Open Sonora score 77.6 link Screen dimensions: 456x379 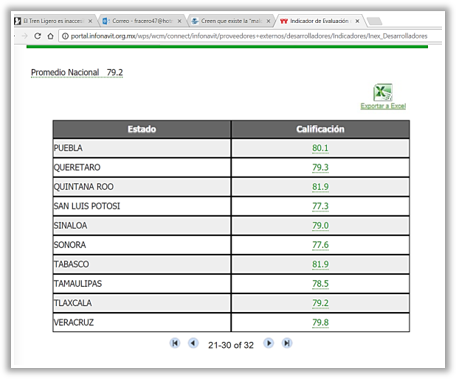coord(320,245)
